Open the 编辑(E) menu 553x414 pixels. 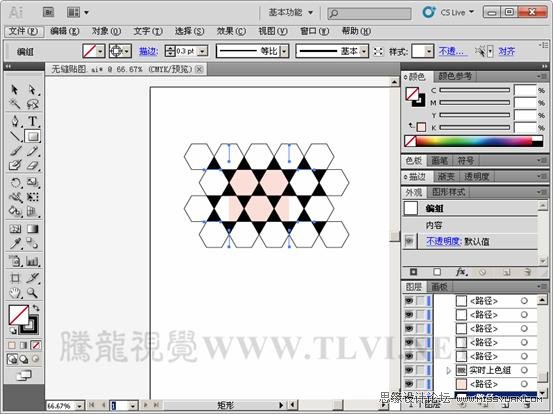tap(65, 31)
